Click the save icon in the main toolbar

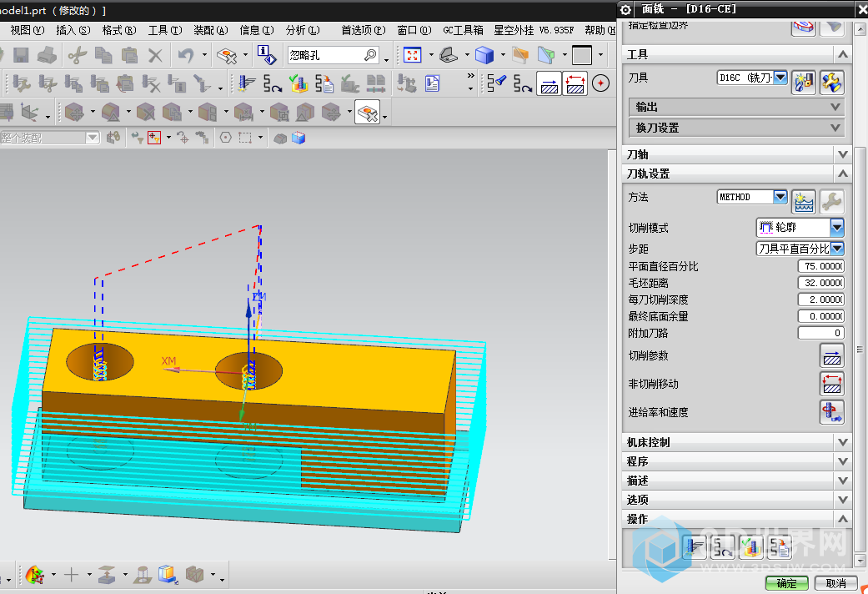[21, 55]
